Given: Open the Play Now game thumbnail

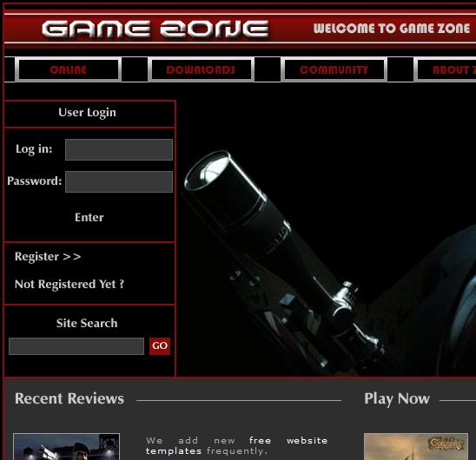Looking at the screenshot, I should [416, 447].
